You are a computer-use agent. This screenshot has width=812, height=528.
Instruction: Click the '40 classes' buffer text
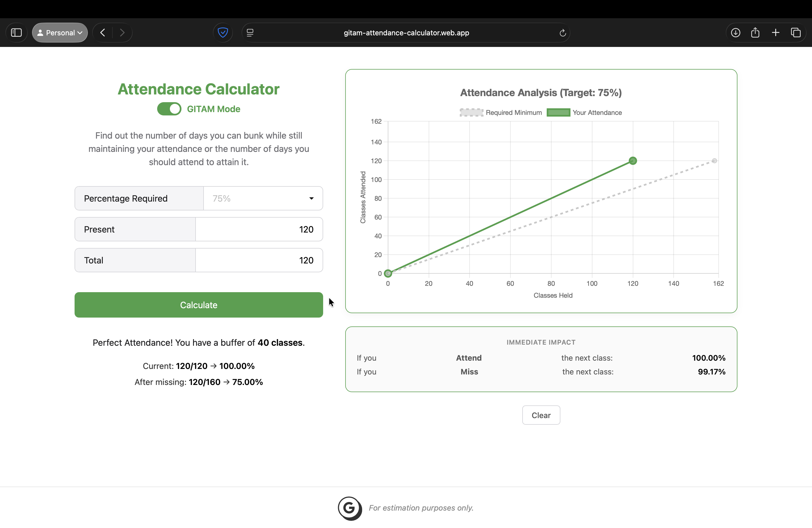click(x=280, y=342)
